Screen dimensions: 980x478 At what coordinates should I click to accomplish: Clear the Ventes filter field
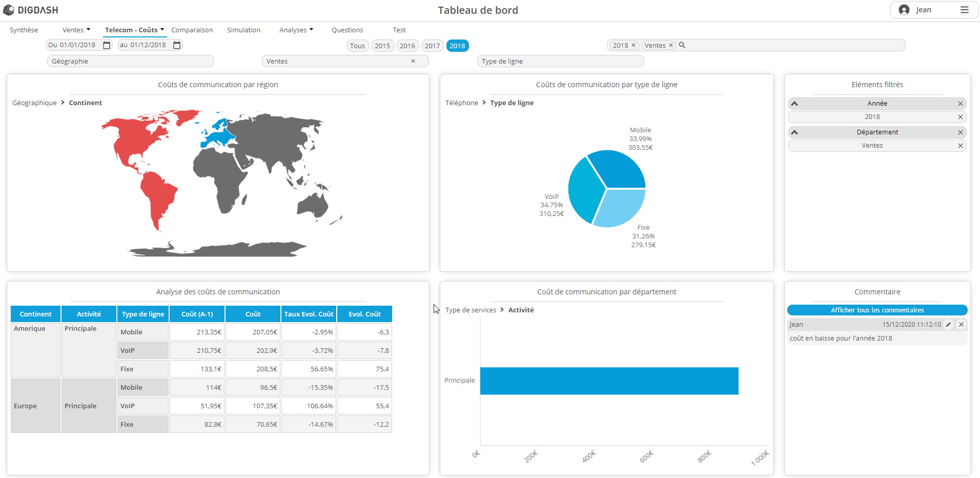[413, 61]
